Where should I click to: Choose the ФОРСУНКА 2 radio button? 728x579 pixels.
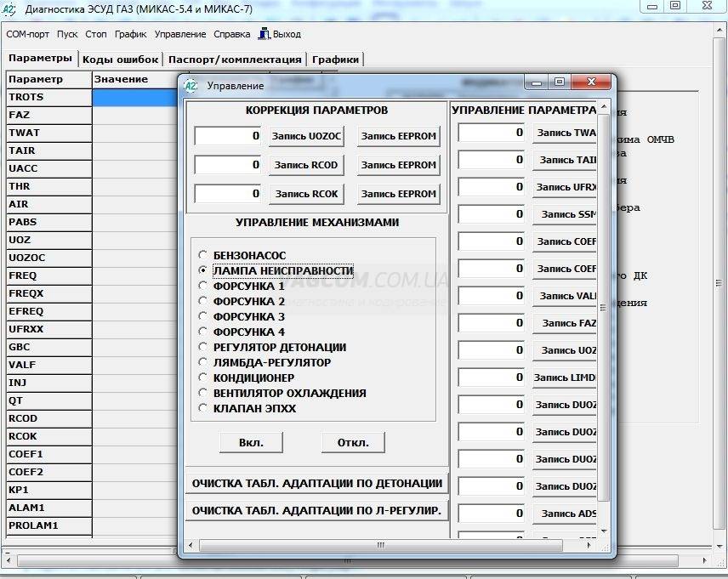(202, 301)
